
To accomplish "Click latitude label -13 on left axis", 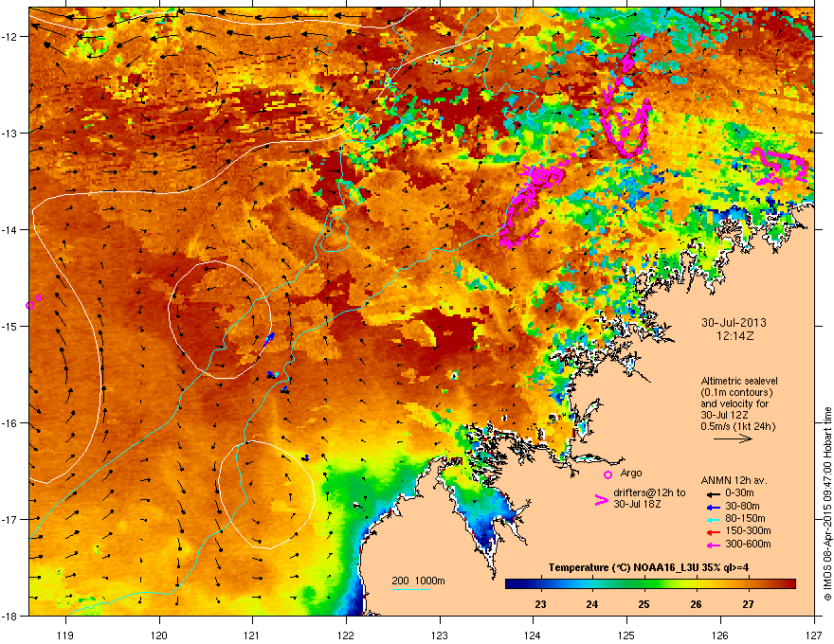I will (x=10, y=134).
